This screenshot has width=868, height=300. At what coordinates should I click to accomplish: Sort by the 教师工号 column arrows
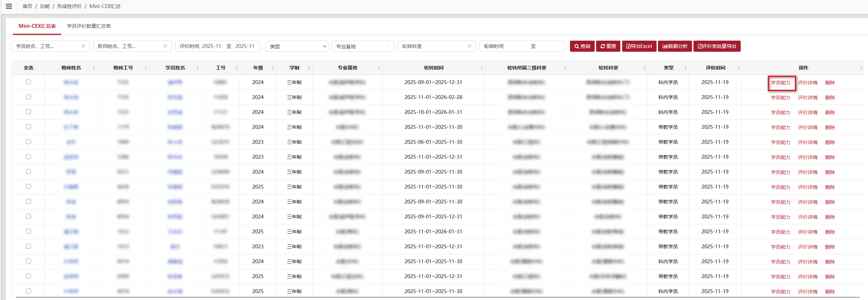(x=146, y=68)
